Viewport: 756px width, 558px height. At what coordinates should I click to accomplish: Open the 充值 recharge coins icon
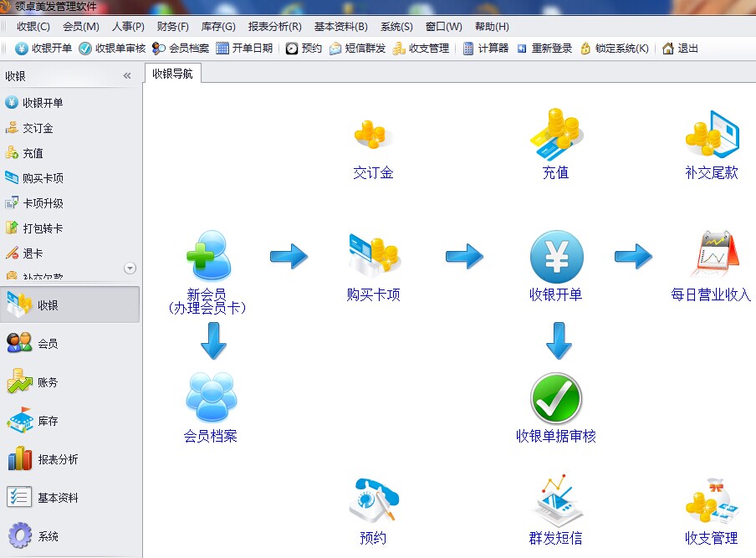555,135
